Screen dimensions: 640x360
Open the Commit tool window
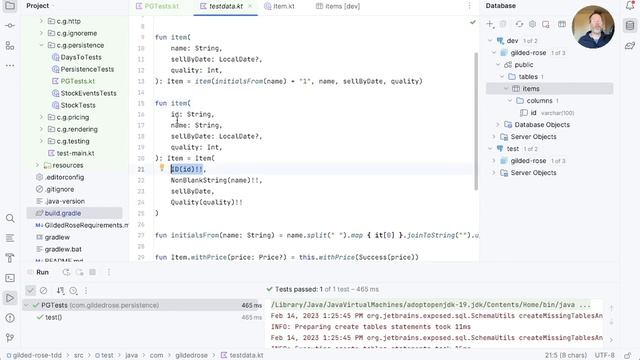pyautogui.click(x=10, y=26)
